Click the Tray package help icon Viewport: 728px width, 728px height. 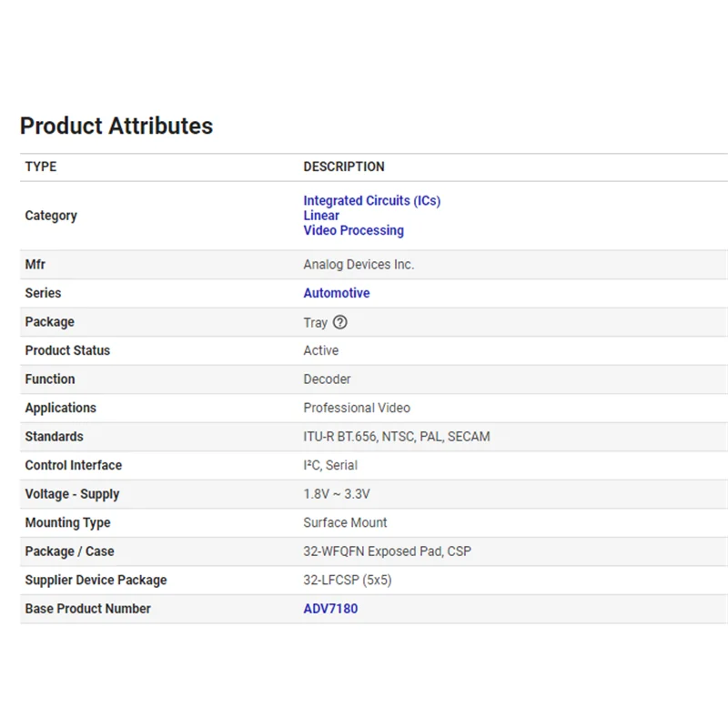point(340,322)
